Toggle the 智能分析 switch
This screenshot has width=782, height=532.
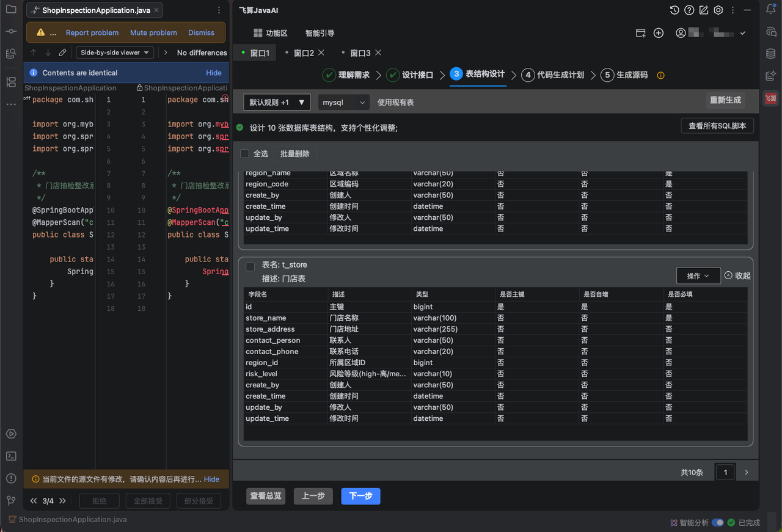718,523
